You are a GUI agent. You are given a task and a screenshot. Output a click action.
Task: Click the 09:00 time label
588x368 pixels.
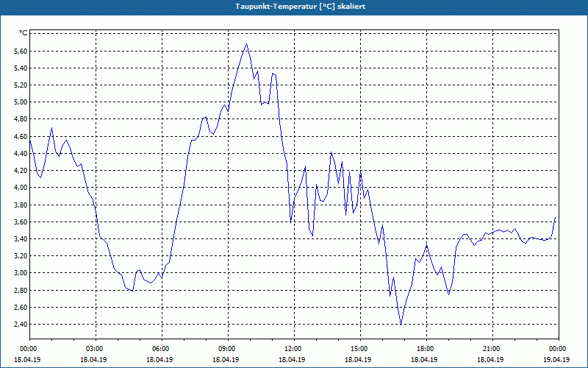(228, 349)
